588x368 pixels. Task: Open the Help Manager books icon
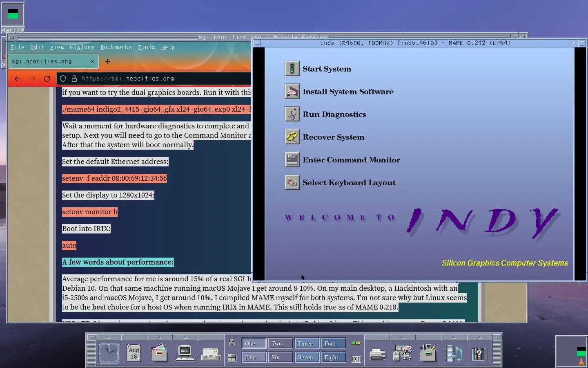(x=479, y=354)
